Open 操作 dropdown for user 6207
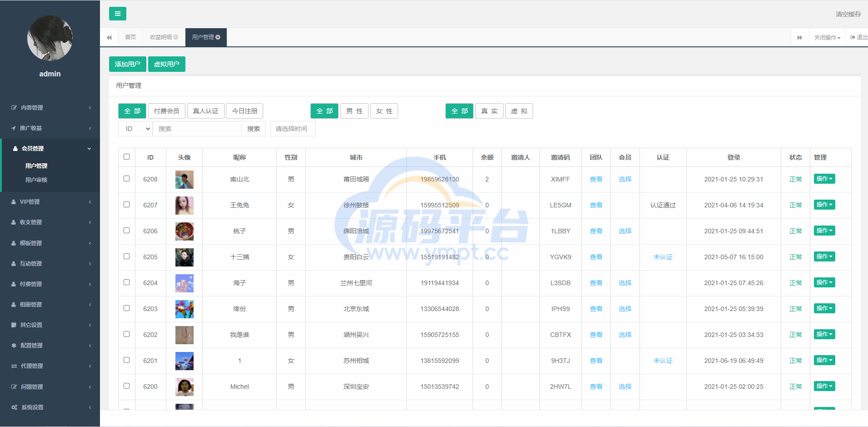Screen dimensions: 868x427 pos(824,205)
